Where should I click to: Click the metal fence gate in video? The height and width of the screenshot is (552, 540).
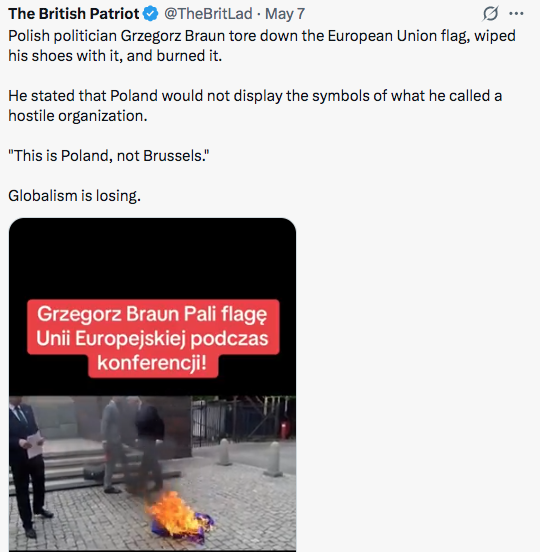[243, 418]
